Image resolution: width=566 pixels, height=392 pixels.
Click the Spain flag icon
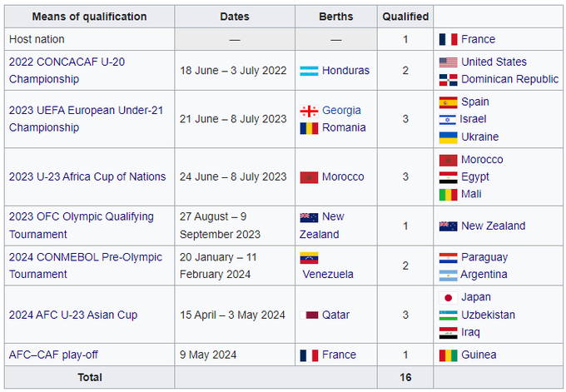point(448,102)
